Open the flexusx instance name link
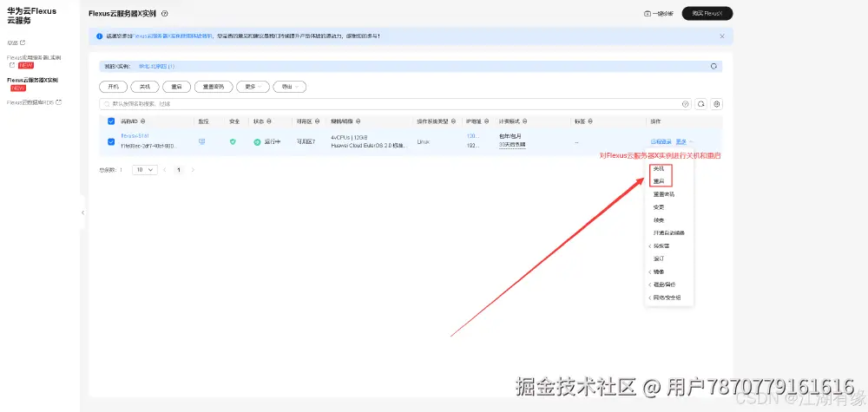Screen dimensions: 868x412 click(135, 136)
